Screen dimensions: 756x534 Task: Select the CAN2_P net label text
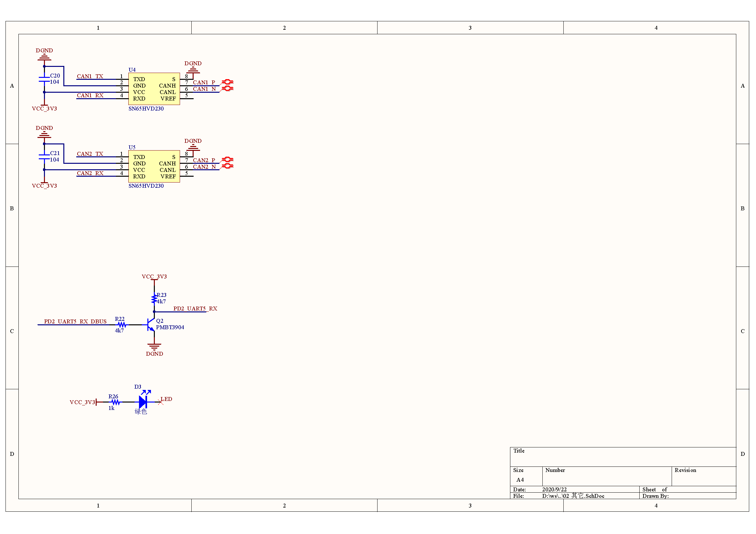pyautogui.click(x=204, y=160)
